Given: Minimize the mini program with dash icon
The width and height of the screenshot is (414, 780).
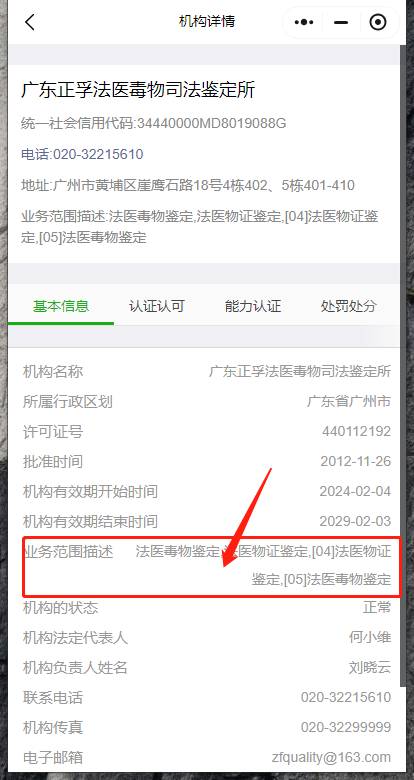Looking at the screenshot, I should 340,22.
